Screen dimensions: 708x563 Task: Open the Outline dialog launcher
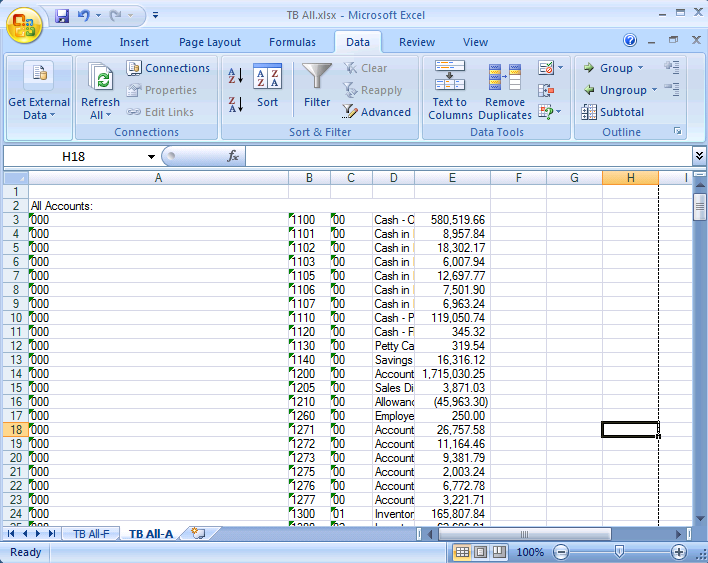click(677, 131)
